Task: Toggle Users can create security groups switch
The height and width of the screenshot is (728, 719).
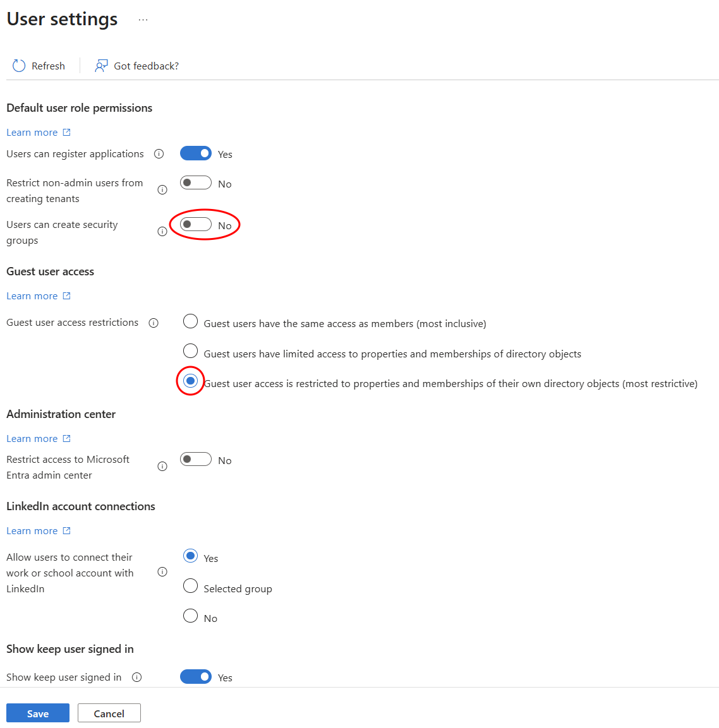Action: pyautogui.click(x=196, y=225)
